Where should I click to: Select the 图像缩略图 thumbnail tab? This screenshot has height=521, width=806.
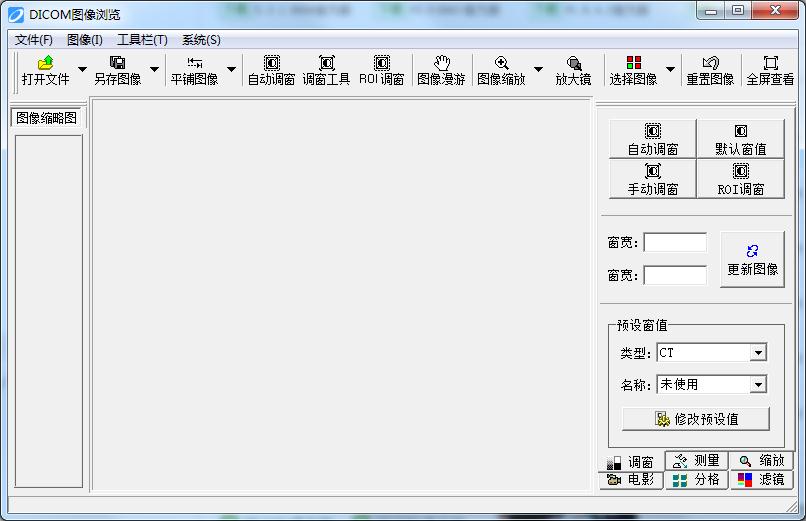coord(46,118)
